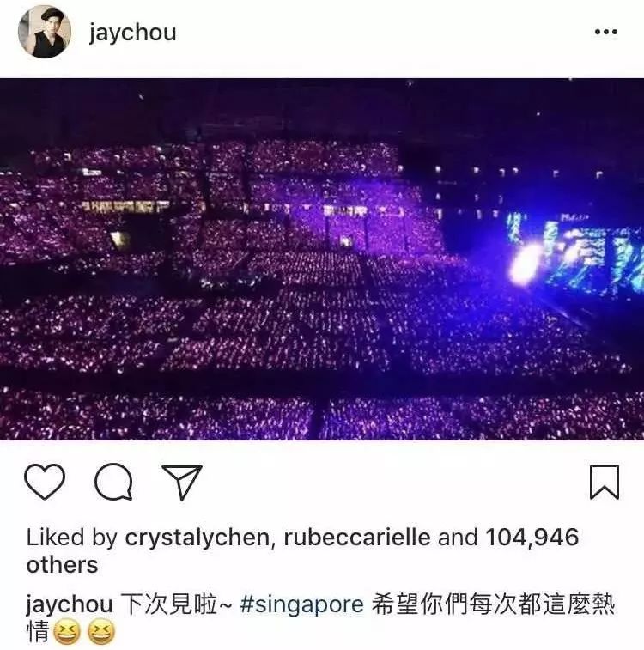Open comments with the speech bubble icon

113,482
